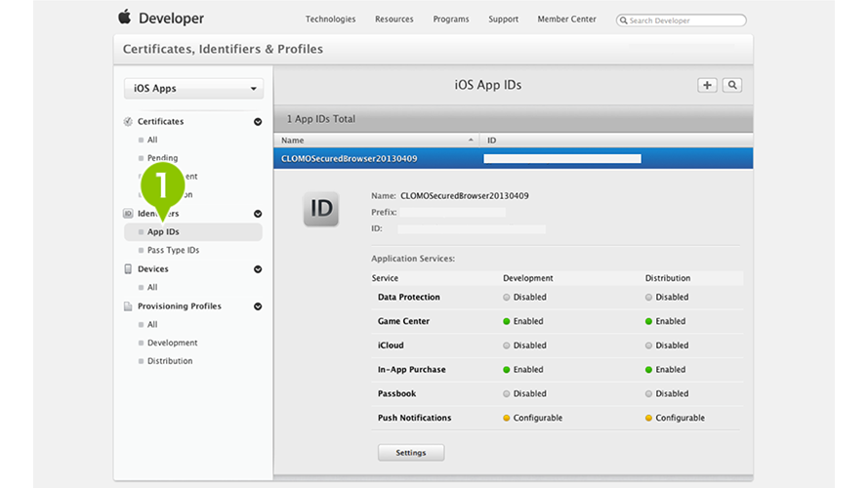
Task: Click Push Notifications Distribution Configurable status
Action: click(x=675, y=418)
